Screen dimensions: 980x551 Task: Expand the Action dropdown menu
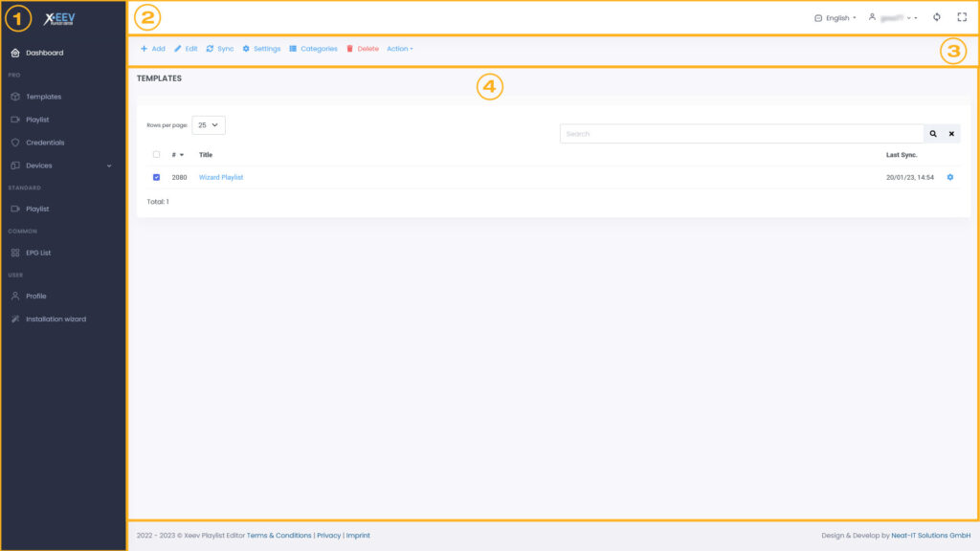[x=400, y=49]
